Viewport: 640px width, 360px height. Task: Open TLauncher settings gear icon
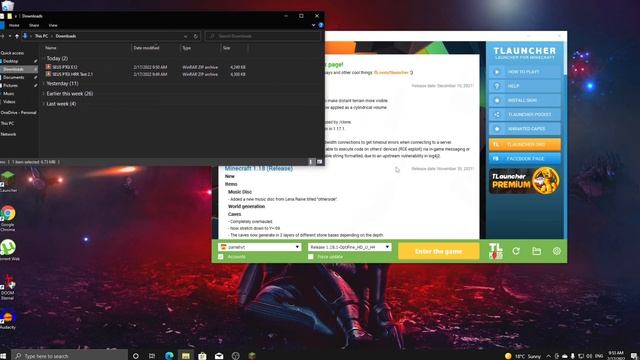point(556,251)
